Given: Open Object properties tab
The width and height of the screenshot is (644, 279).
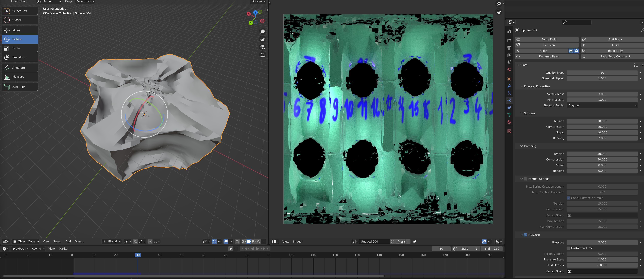Looking at the screenshot, I should [509, 79].
